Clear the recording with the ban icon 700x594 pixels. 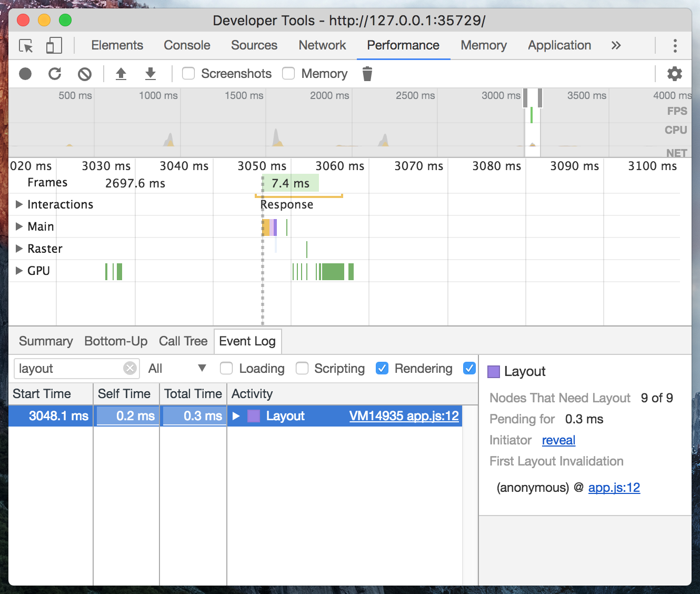(85, 74)
